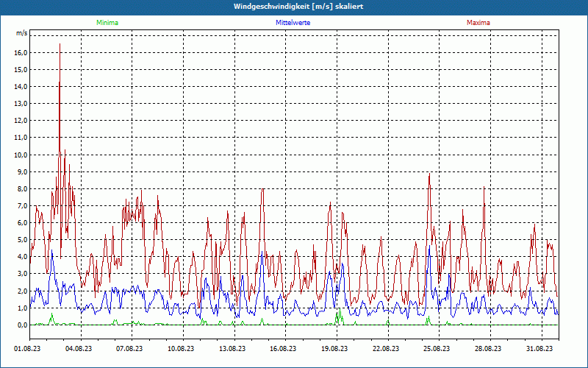Click the 01.08.23 date label
The height and width of the screenshot is (368, 588).
[27, 349]
